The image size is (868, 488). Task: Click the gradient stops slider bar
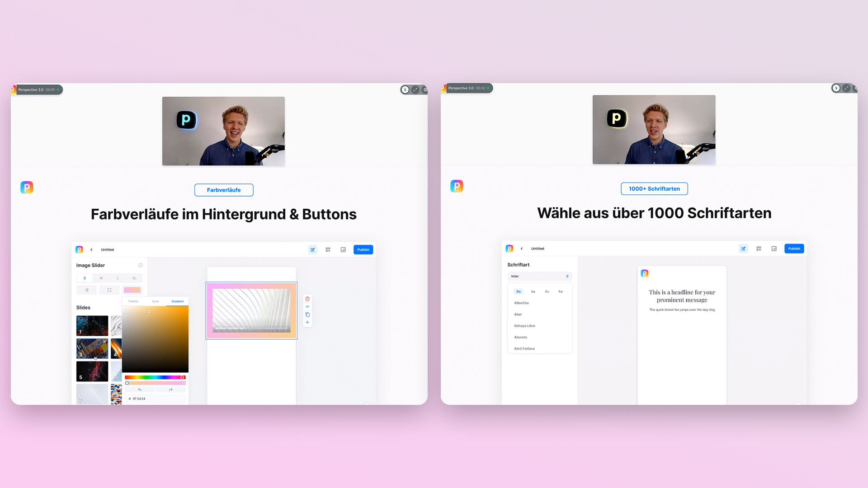155,383
